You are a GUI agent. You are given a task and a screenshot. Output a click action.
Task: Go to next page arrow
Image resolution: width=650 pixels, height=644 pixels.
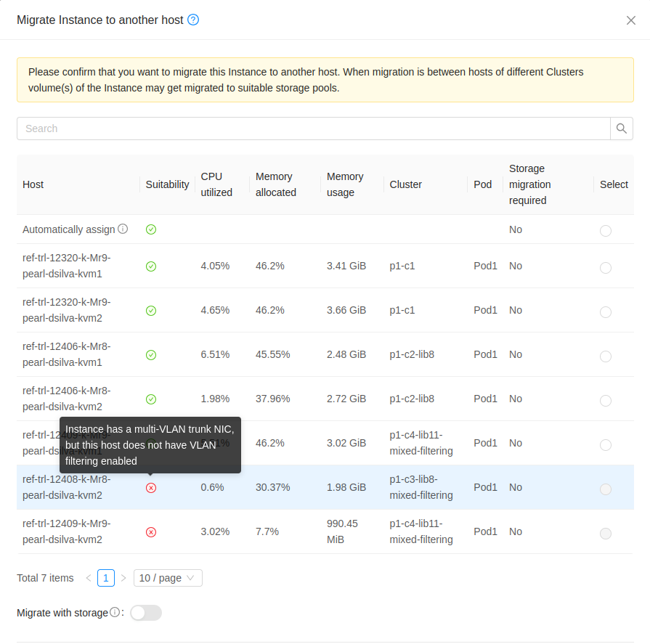click(x=123, y=578)
